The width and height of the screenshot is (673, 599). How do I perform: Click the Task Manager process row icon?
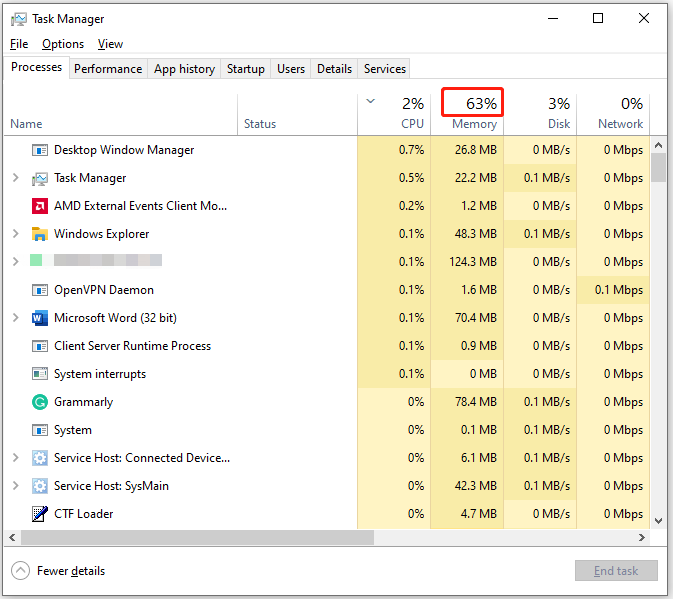pos(40,178)
